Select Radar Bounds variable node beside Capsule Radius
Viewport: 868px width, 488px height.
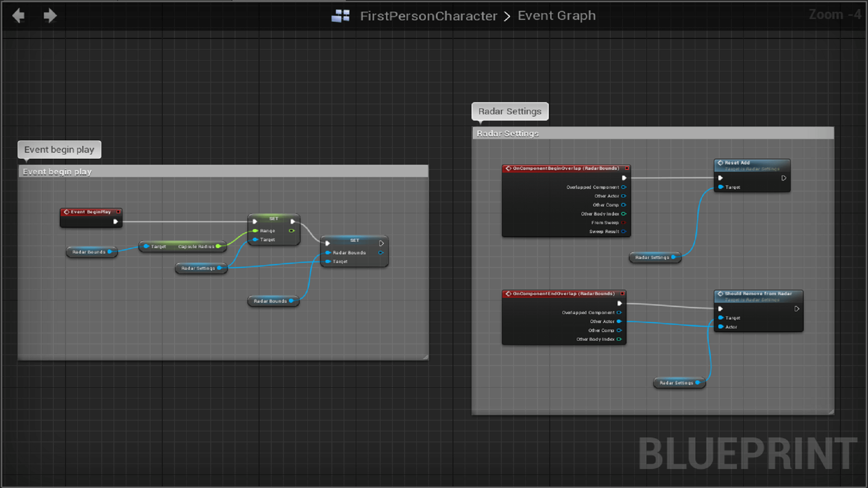(x=92, y=252)
